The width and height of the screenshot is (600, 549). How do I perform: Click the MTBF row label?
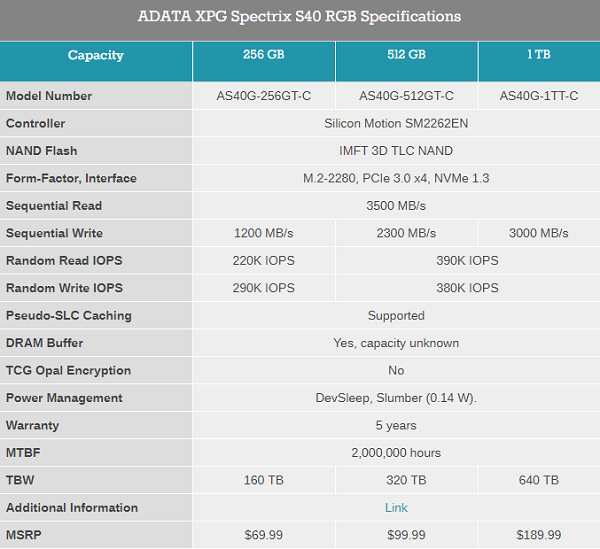tap(23, 453)
